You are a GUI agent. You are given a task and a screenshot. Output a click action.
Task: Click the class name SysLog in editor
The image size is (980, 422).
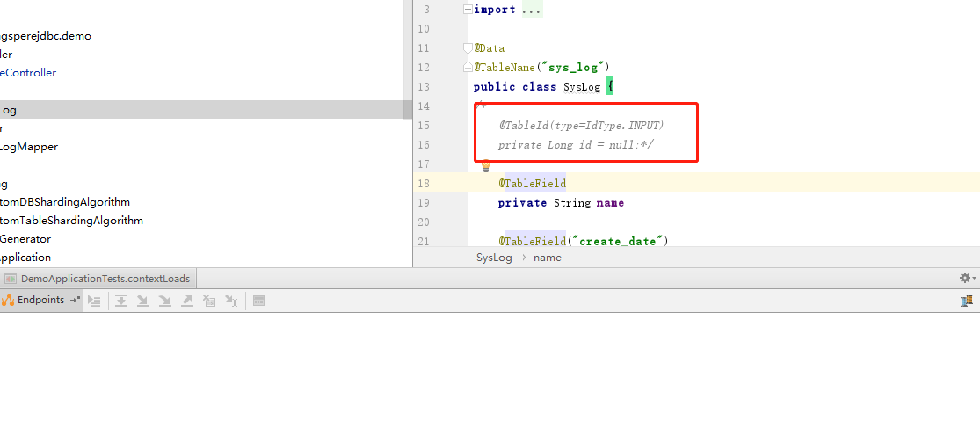click(x=582, y=87)
